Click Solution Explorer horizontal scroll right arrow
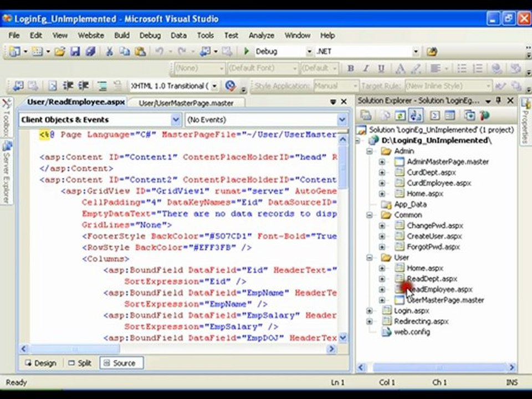Screen dimensions: 532x399 [511, 367]
